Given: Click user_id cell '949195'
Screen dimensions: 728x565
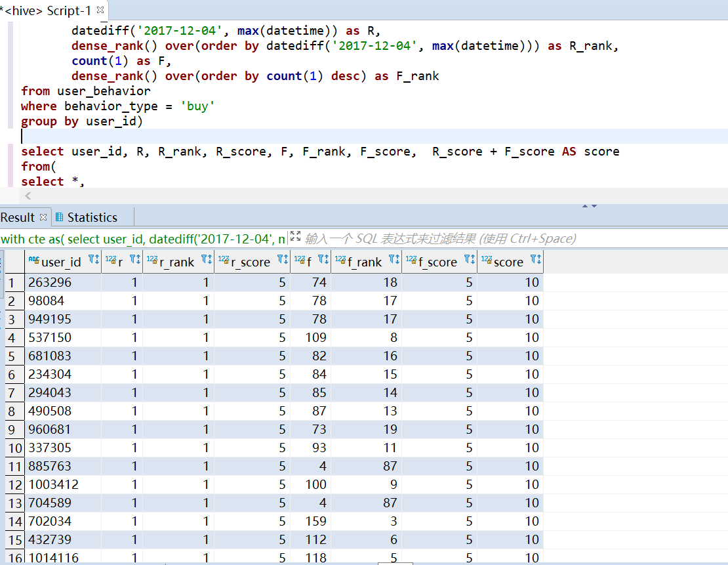Looking at the screenshot, I should [x=63, y=319].
